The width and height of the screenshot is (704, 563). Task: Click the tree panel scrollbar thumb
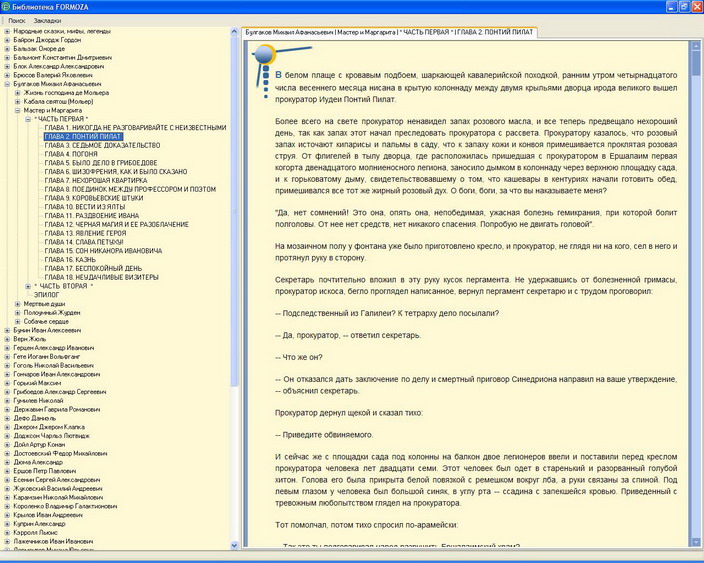click(x=234, y=211)
